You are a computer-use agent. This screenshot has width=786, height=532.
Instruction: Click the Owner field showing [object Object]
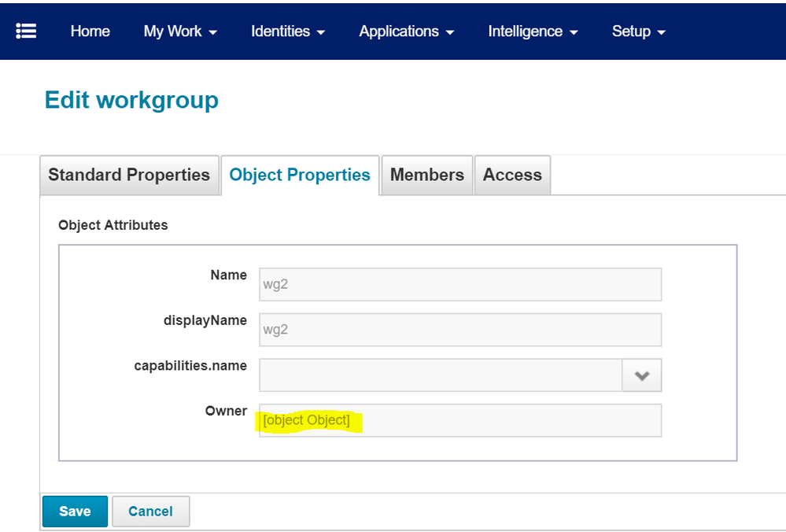(x=460, y=420)
